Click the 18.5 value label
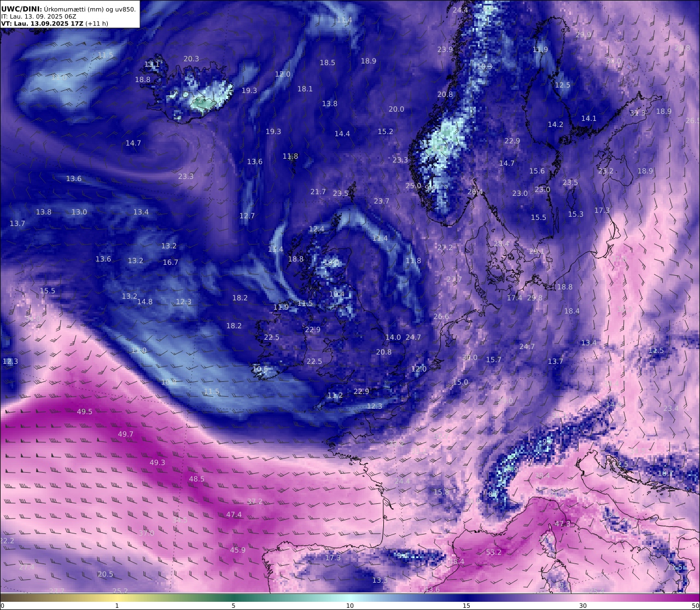700x610 pixels. click(328, 62)
